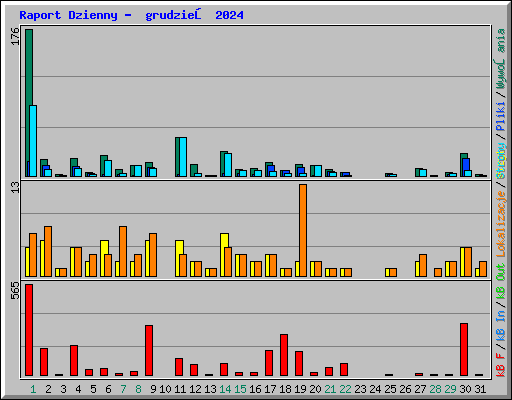Select day 13 on the x-axis
The image size is (512, 400).
[210, 389]
